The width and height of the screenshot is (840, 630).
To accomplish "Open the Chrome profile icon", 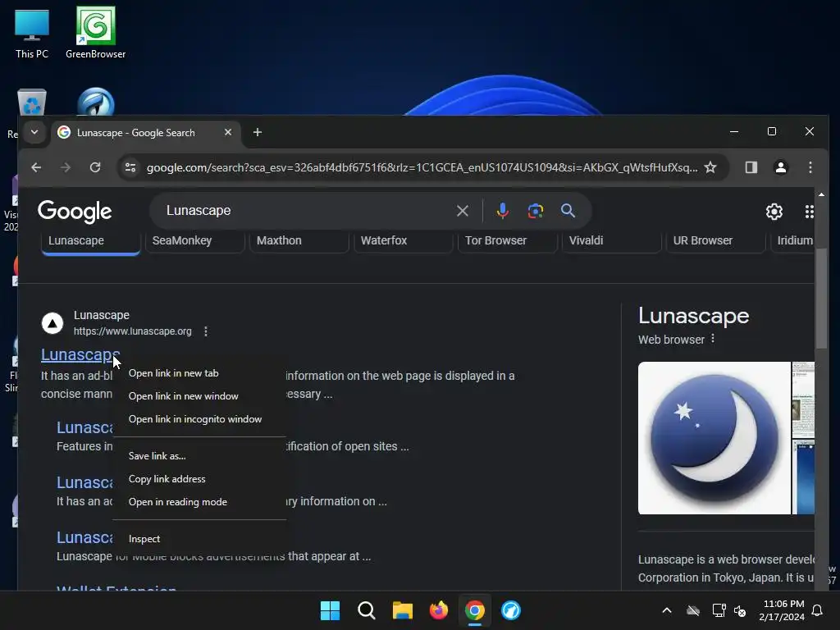I will (781, 167).
